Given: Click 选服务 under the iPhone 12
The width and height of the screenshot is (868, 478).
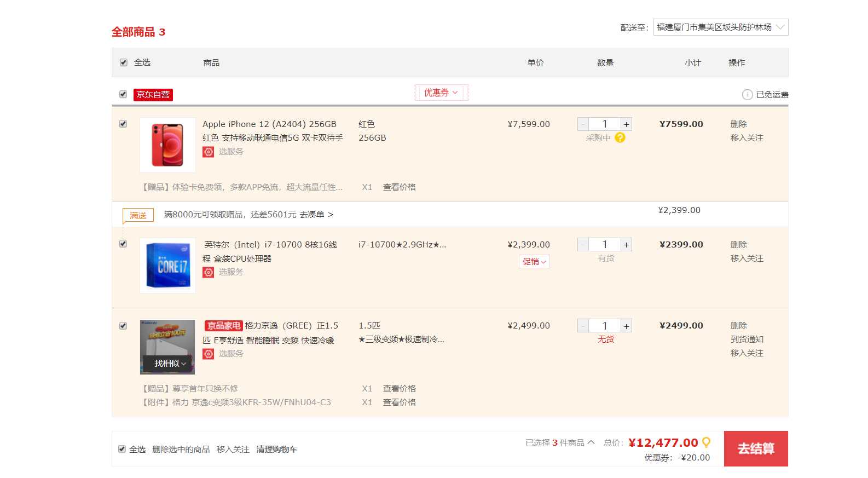Looking at the screenshot, I should (x=231, y=152).
